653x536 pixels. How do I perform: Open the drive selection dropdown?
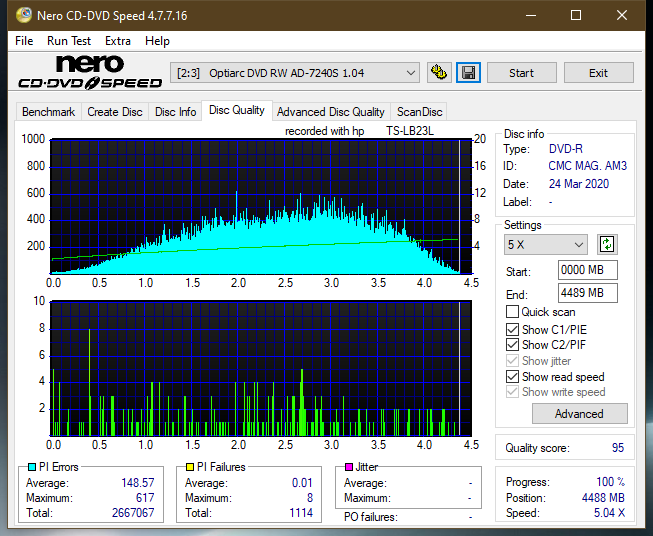pyautogui.click(x=294, y=73)
